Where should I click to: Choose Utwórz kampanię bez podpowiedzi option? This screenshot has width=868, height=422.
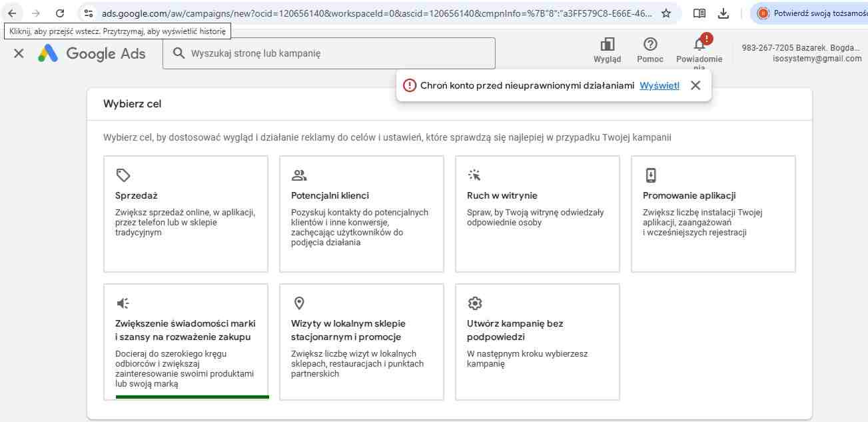pyautogui.click(x=538, y=341)
